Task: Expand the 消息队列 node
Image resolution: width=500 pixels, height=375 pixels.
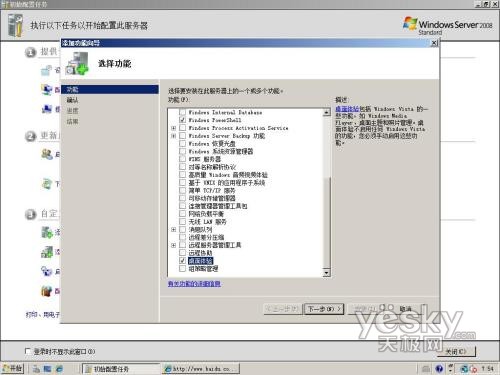Action: [x=173, y=229]
